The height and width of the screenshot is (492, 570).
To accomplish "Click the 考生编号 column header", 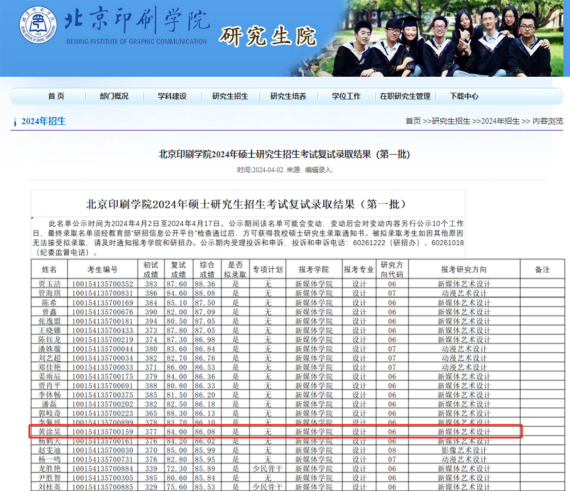I will (102, 269).
